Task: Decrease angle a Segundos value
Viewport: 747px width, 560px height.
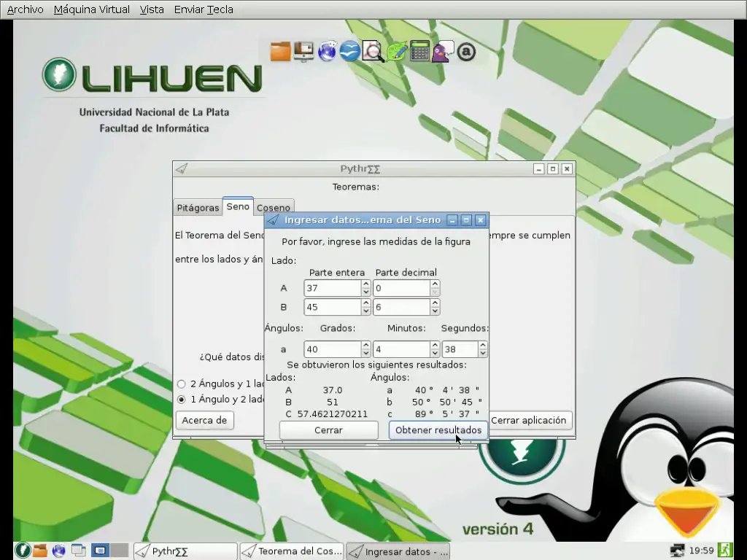Action: (483, 354)
